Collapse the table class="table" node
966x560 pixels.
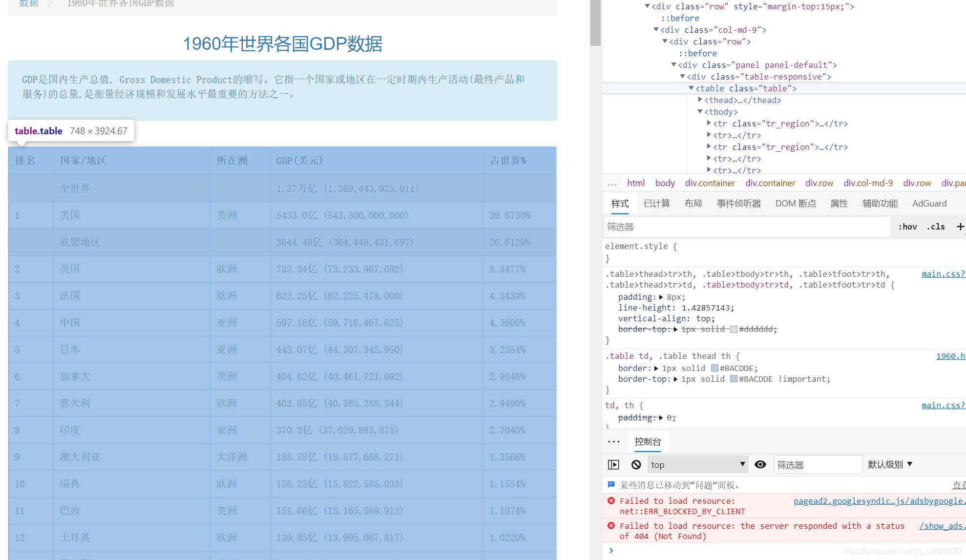point(692,88)
